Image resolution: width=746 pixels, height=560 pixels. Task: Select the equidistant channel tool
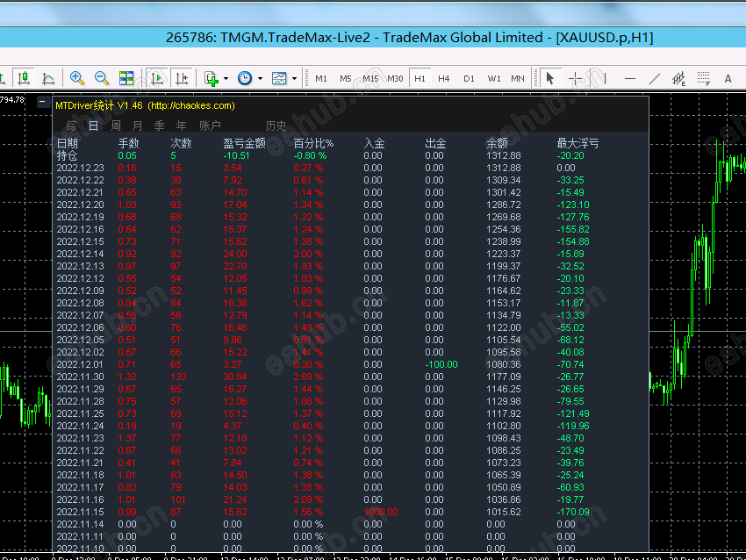(x=679, y=78)
